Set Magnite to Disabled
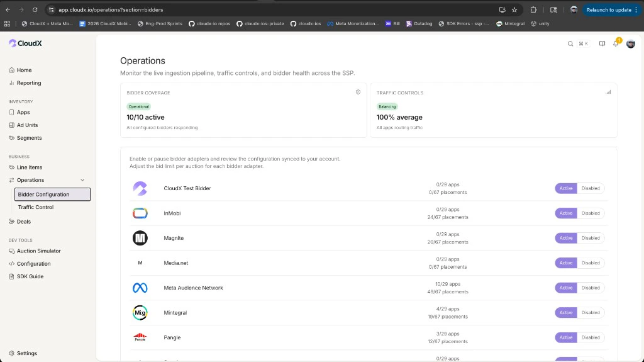Image resolution: width=644 pixels, height=362 pixels. click(x=591, y=238)
